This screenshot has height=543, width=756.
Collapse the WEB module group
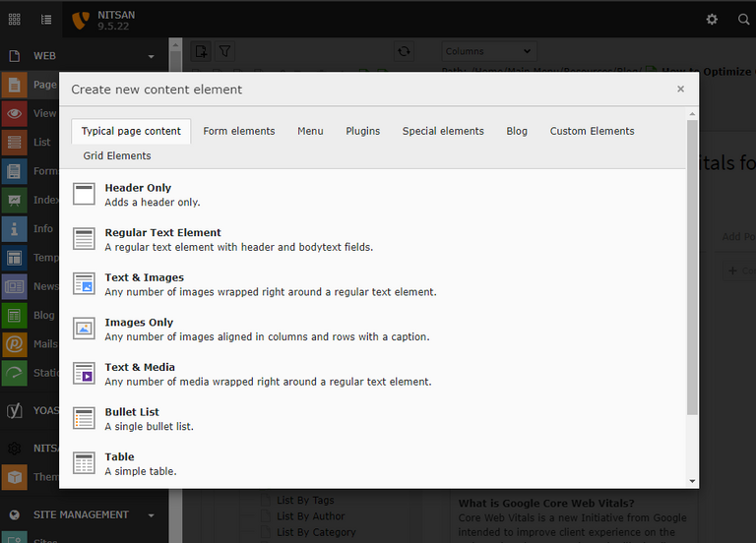point(151,57)
